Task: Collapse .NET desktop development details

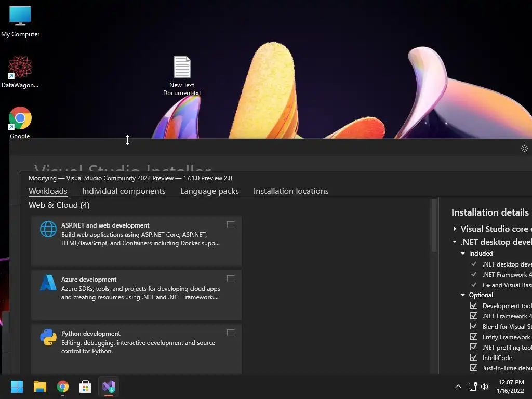Action: tap(455, 242)
